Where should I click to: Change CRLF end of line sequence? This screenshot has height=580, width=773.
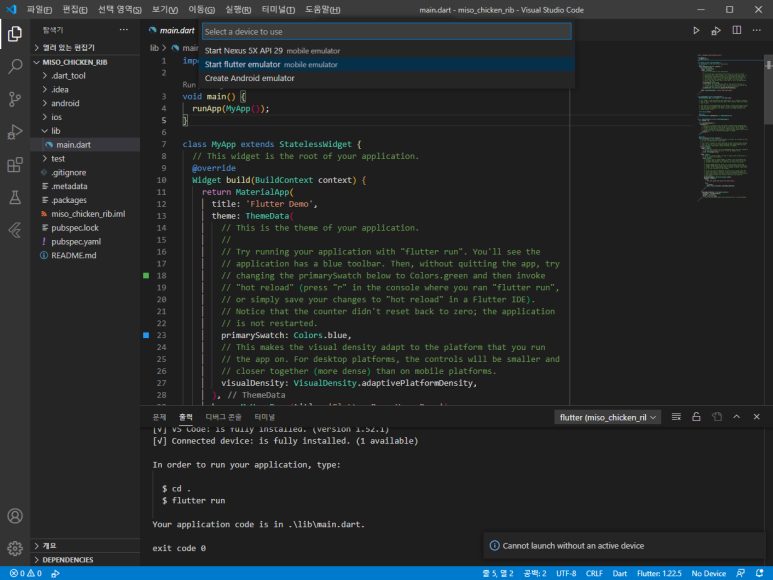pos(594,573)
